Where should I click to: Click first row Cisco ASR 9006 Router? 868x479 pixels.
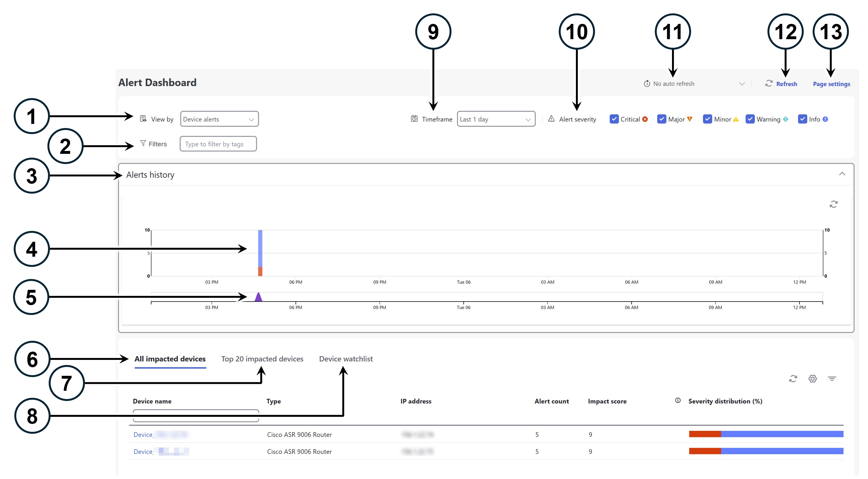tap(299, 434)
